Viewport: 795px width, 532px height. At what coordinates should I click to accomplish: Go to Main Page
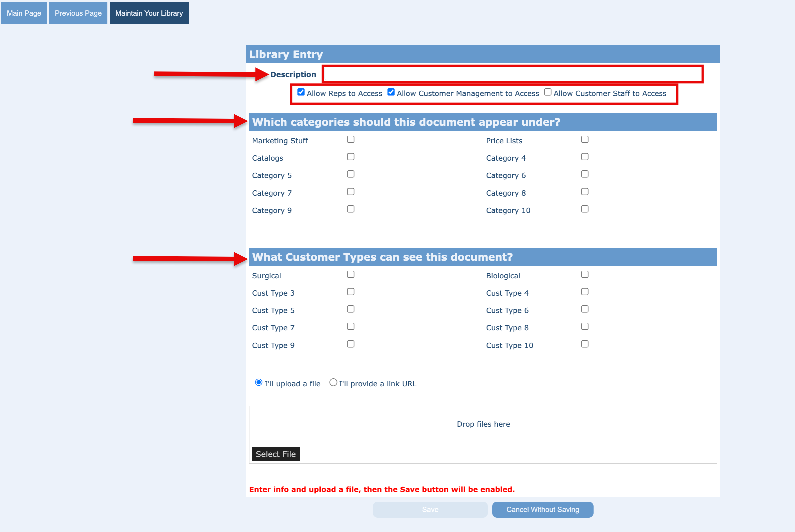(x=24, y=13)
